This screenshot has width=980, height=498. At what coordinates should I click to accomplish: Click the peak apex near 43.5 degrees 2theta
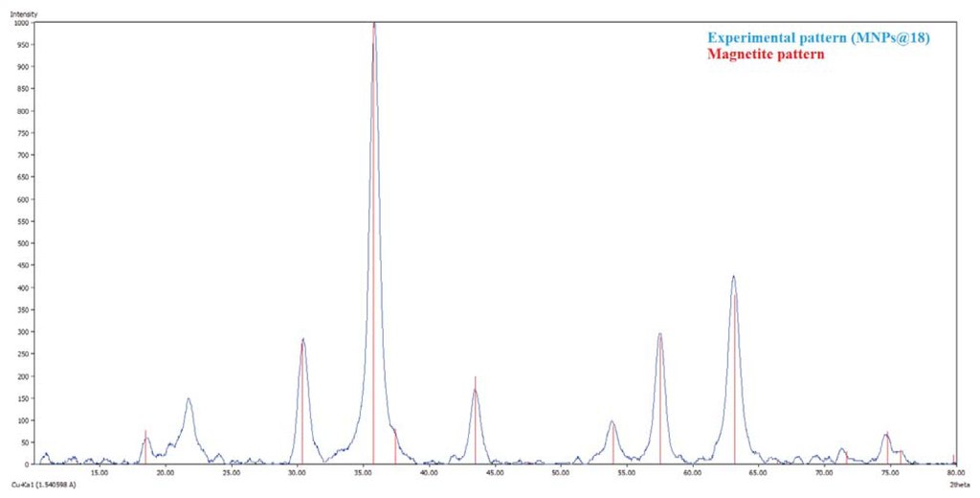(x=475, y=390)
